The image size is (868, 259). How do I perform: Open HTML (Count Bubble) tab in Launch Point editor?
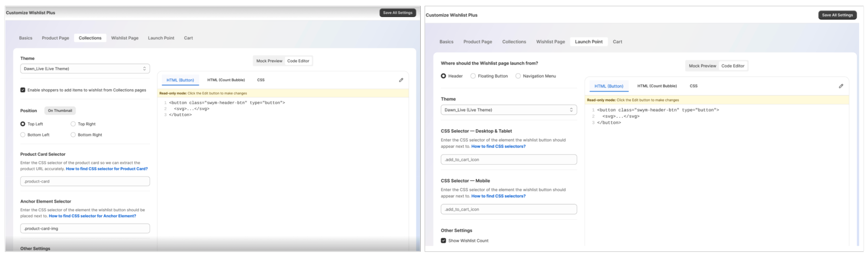(657, 86)
